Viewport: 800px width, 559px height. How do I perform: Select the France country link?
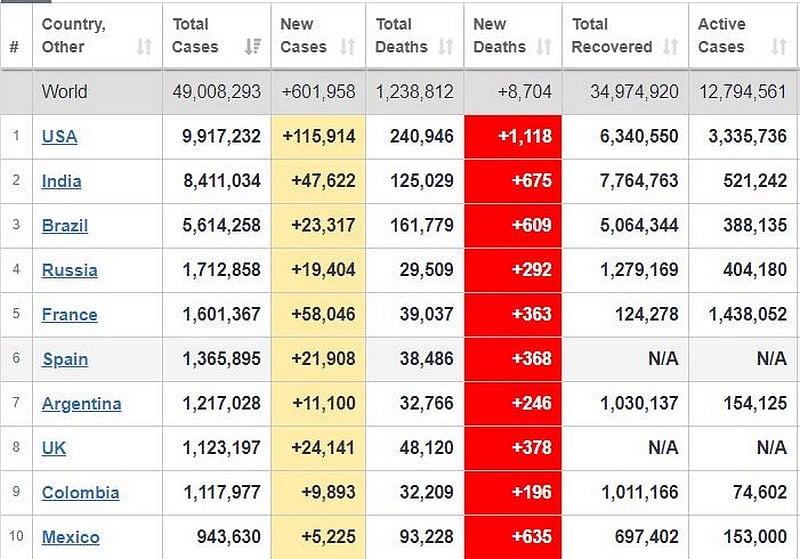click(69, 315)
